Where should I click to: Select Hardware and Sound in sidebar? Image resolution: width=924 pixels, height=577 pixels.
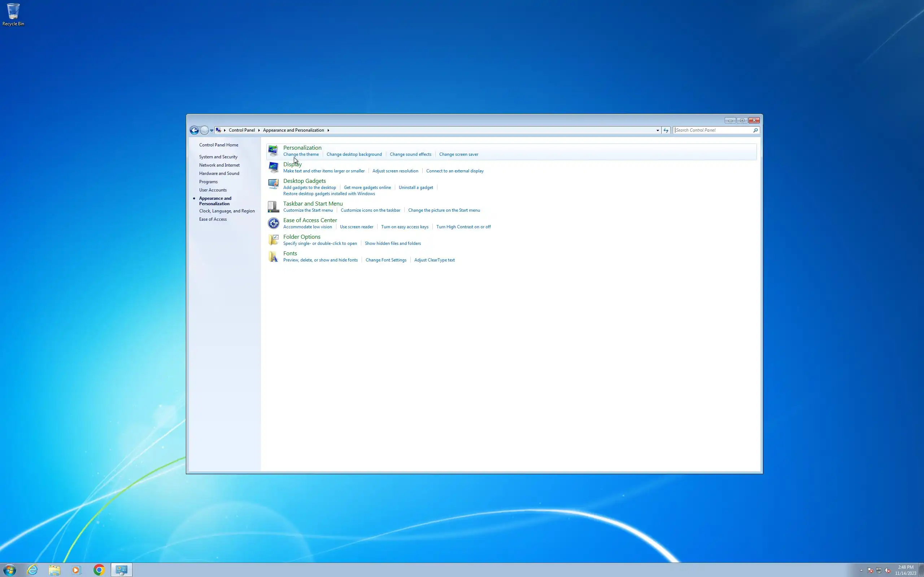[219, 173]
